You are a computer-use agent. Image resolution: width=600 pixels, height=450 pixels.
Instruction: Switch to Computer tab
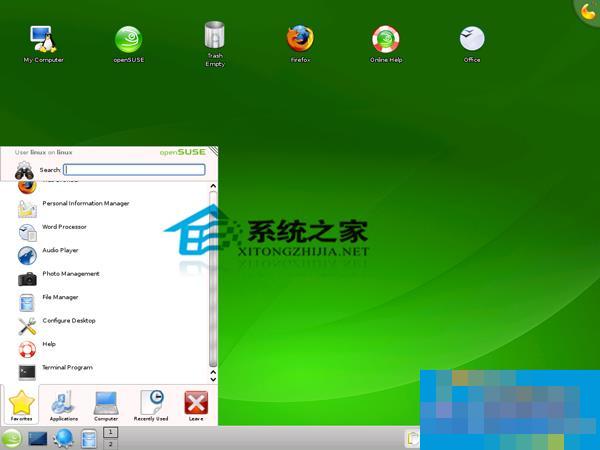[x=106, y=405]
